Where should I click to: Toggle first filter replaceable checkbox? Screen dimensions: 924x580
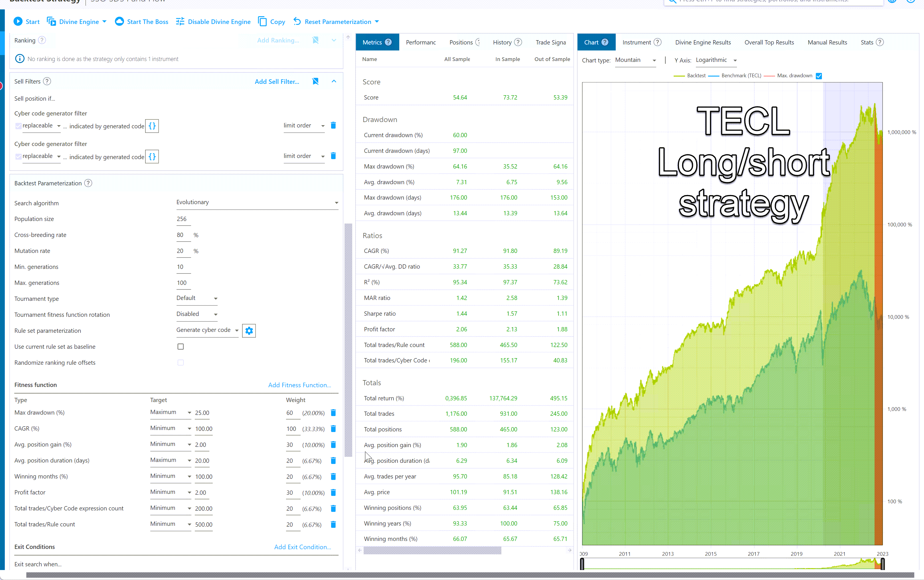tap(18, 126)
